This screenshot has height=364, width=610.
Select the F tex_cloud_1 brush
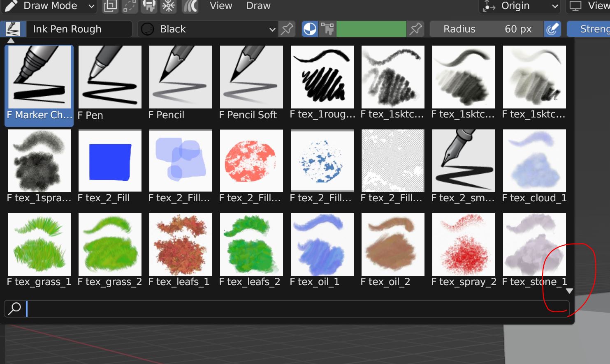[x=534, y=166]
